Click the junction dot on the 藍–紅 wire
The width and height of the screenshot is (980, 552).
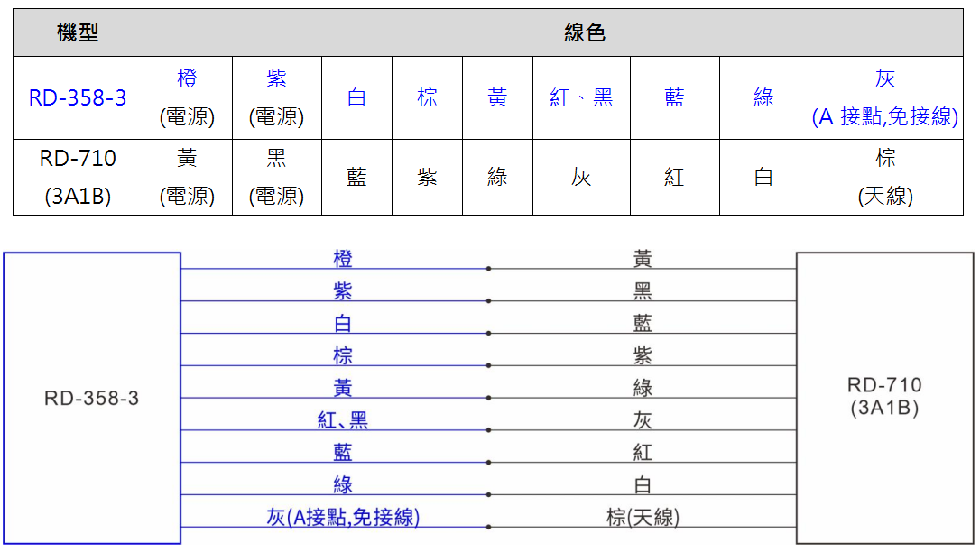(488, 463)
